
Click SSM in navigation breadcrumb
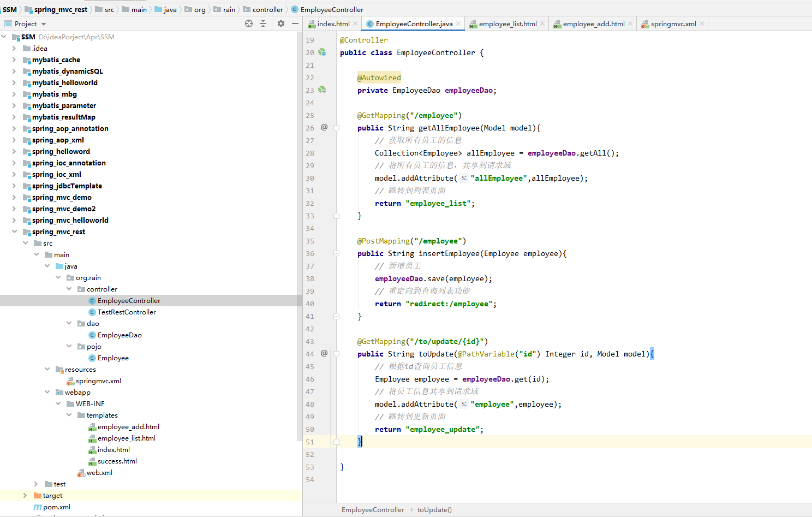[10, 9]
